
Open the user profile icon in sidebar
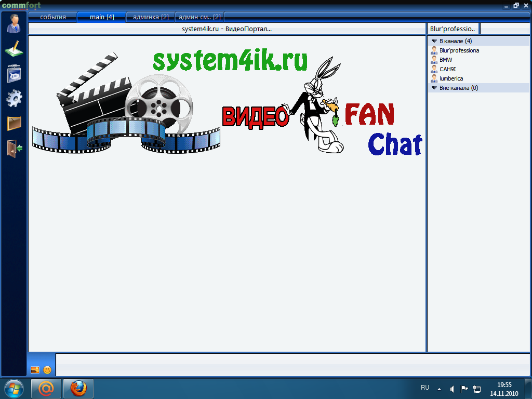(x=14, y=23)
